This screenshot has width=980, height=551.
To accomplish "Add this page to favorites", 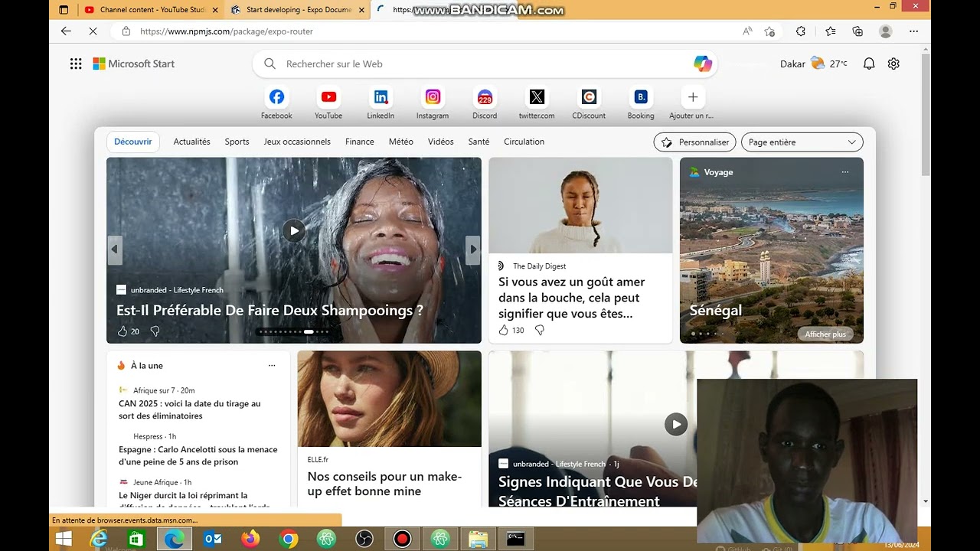I will tap(769, 31).
